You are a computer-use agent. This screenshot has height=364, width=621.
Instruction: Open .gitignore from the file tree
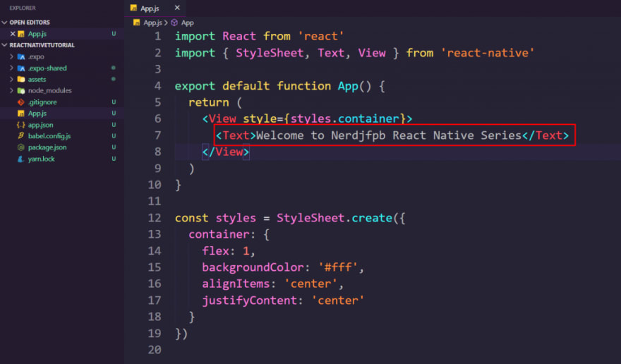click(x=42, y=102)
